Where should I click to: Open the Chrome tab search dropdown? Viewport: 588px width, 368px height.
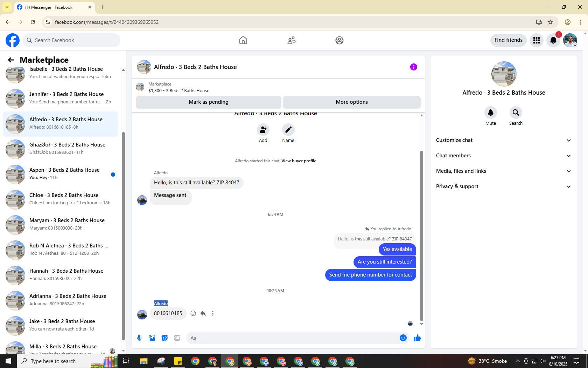[7, 7]
